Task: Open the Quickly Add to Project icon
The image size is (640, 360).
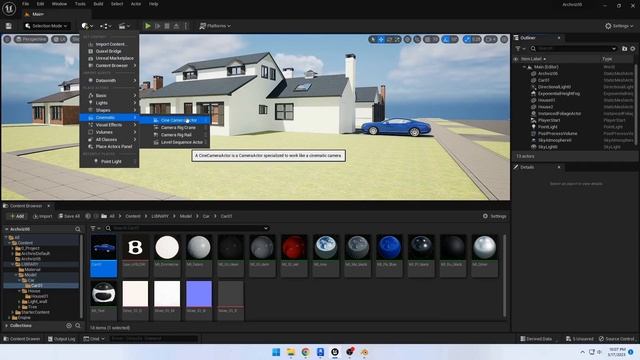Action: click(87, 26)
